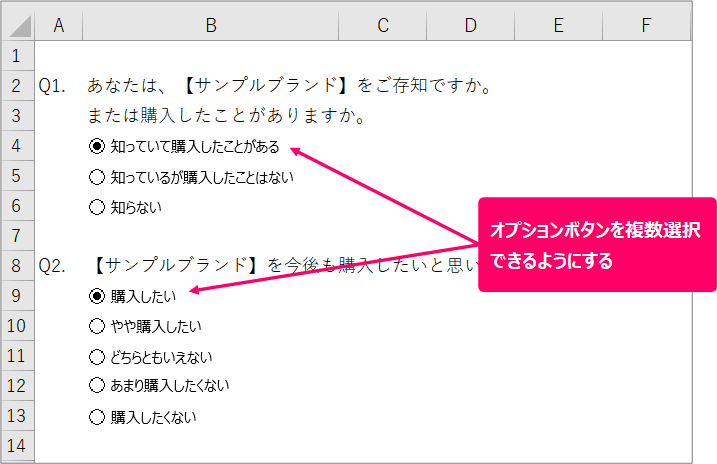Click the Q2 question text about 今後も購入したい

[284, 266]
